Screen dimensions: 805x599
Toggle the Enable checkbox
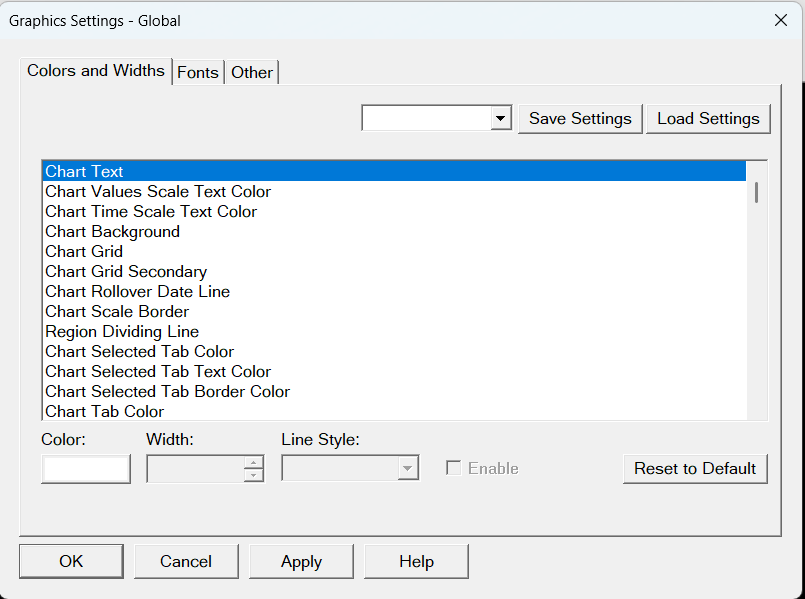pos(453,468)
